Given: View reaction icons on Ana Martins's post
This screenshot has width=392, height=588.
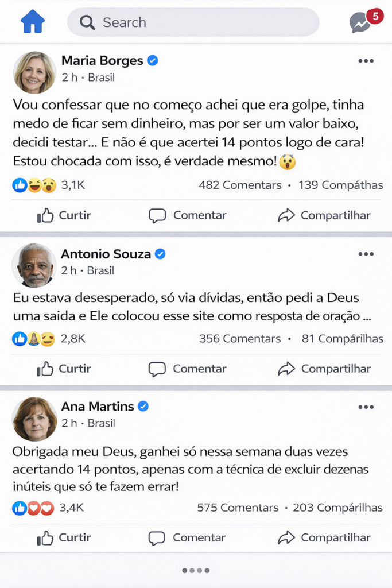Looking at the screenshot, I should point(33,508).
